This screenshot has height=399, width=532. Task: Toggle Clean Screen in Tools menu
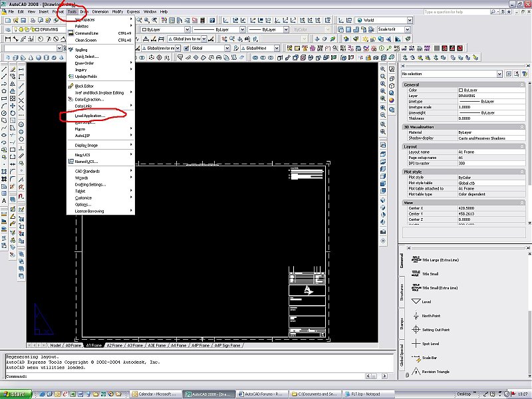100,40
